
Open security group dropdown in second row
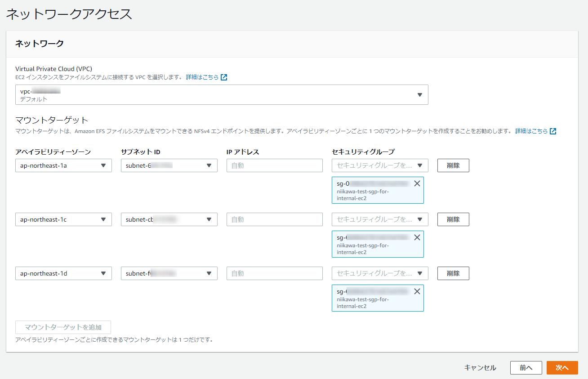click(x=380, y=219)
